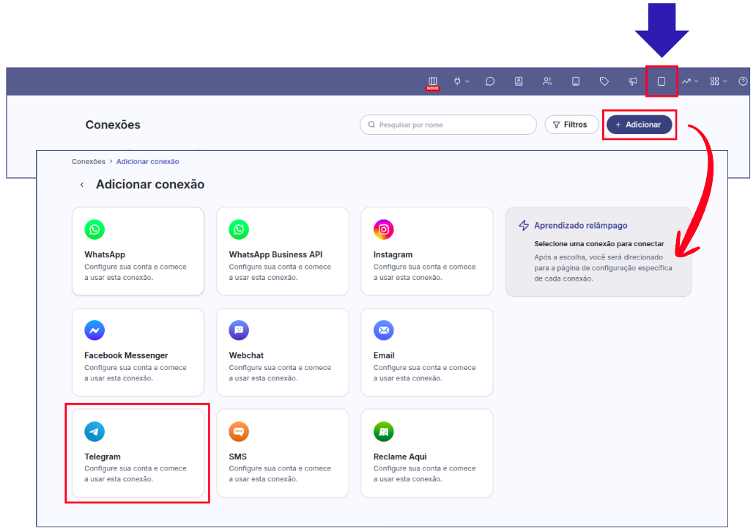Open the chat bubble conversations icon
The image size is (756, 532).
[490, 81]
